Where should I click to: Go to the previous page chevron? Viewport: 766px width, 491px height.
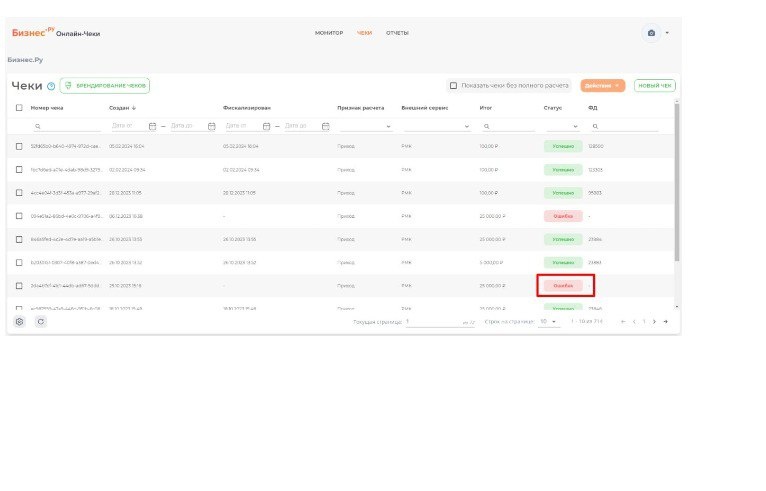pos(634,321)
